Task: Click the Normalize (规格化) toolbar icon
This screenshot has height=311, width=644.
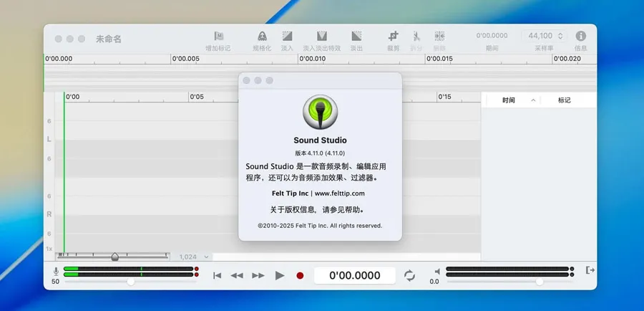Action: (263, 36)
